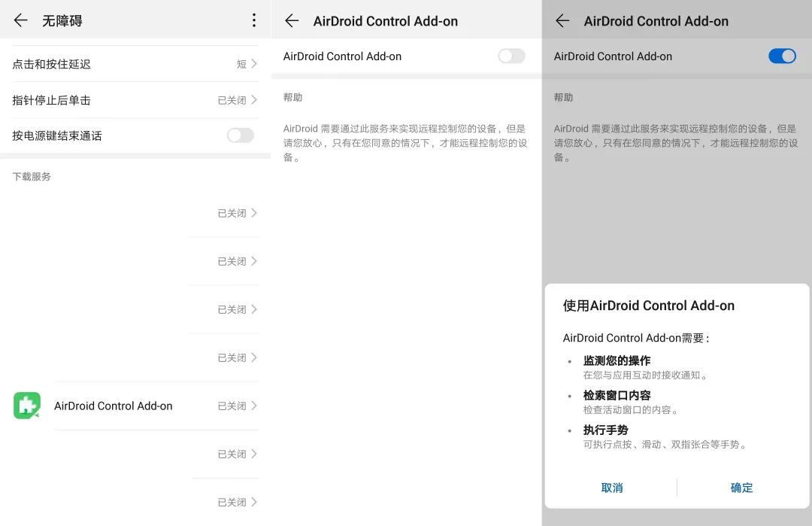The width and height of the screenshot is (812, 526).
Task: Open the AirDroid Control Add-on app icon
Action: click(x=26, y=406)
